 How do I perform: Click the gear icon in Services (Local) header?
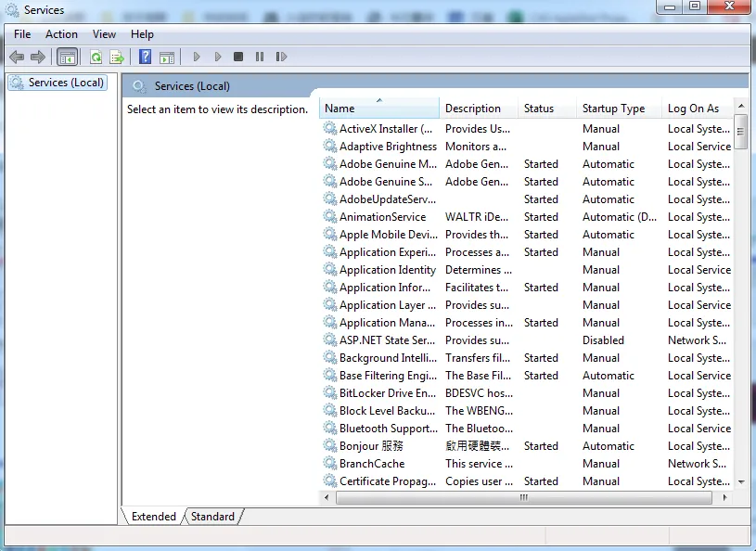tap(139, 86)
